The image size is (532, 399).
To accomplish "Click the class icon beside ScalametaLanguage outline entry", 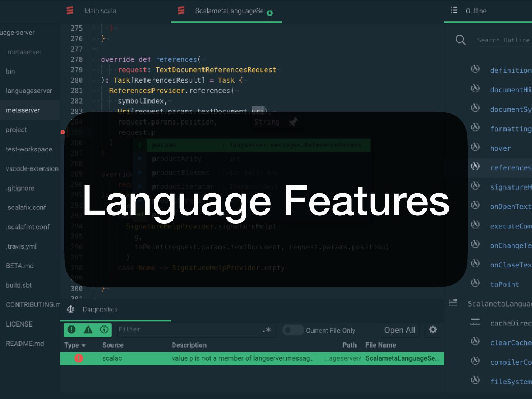I will (x=453, y=303).
